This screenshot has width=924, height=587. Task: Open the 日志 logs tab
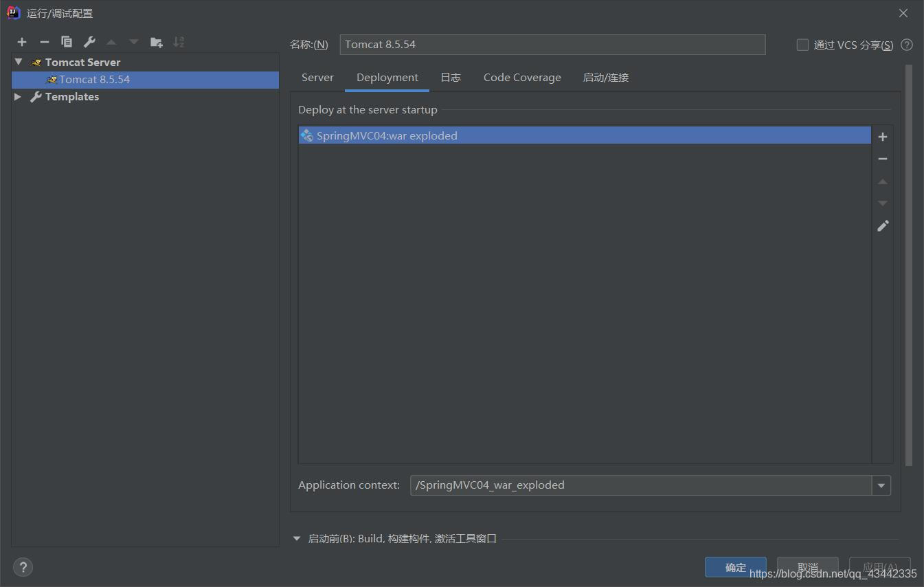click(451, 78)
